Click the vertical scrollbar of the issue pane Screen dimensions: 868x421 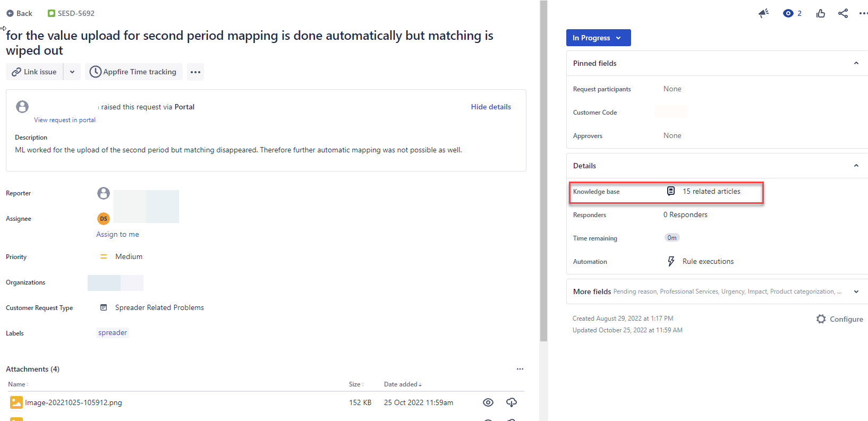point(543,170)
